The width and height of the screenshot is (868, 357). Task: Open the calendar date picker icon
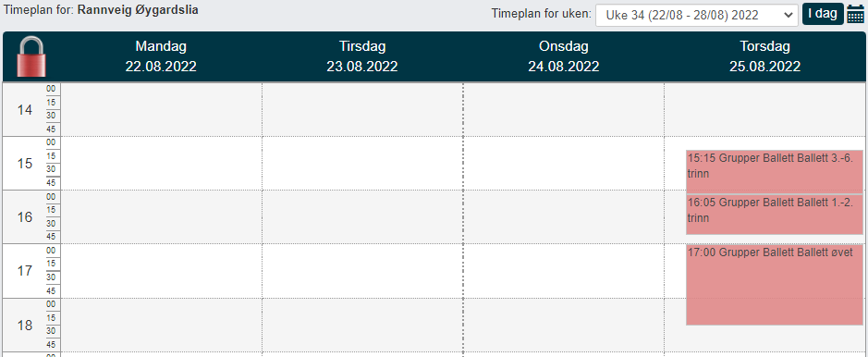coord(855,15)
